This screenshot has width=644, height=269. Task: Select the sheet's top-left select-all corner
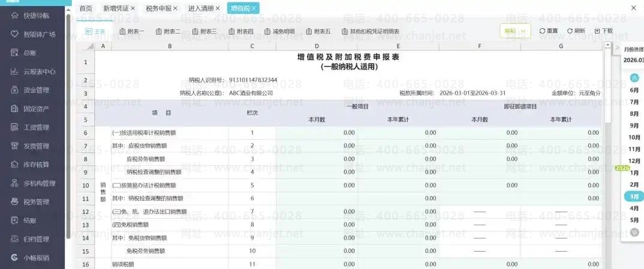click(x=85, y=47)
